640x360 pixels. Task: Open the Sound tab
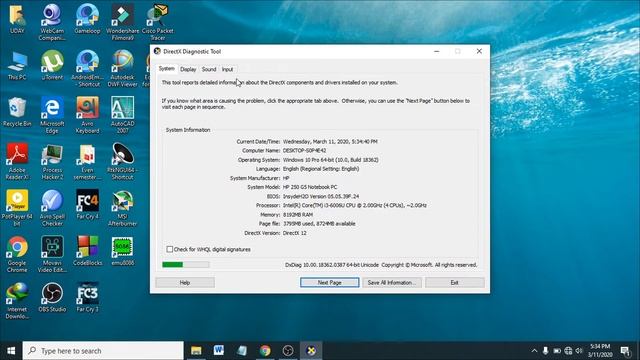tap(209, 69)
